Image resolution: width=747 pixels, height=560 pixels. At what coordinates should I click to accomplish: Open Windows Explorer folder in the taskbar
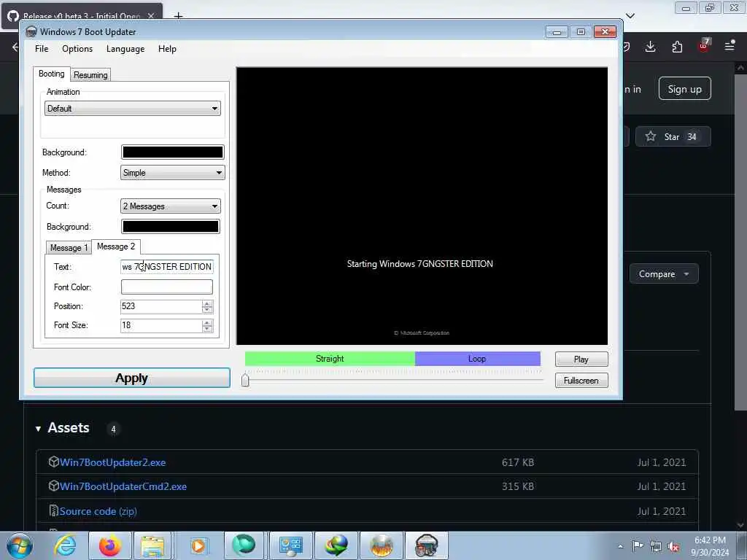(x=152, y=545)
